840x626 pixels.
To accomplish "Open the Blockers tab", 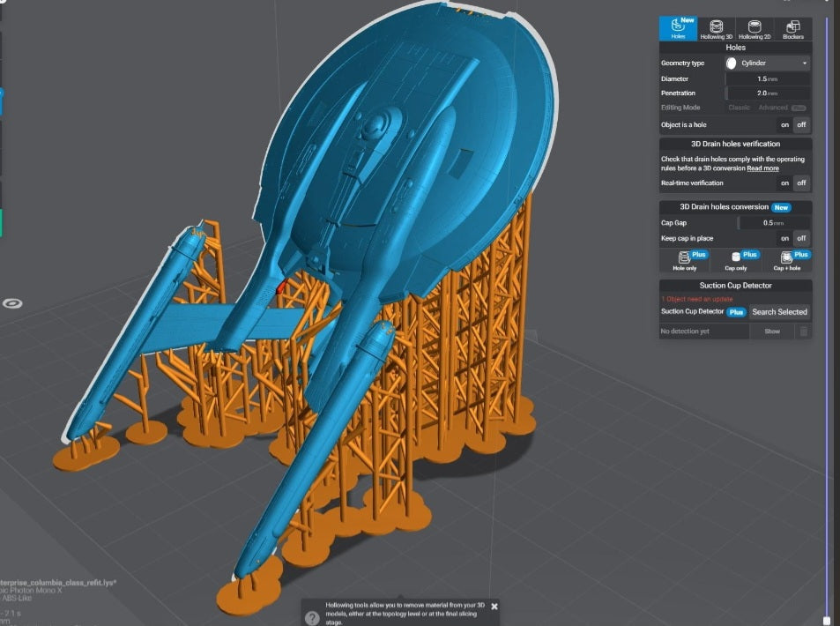I will pos(793,28).
